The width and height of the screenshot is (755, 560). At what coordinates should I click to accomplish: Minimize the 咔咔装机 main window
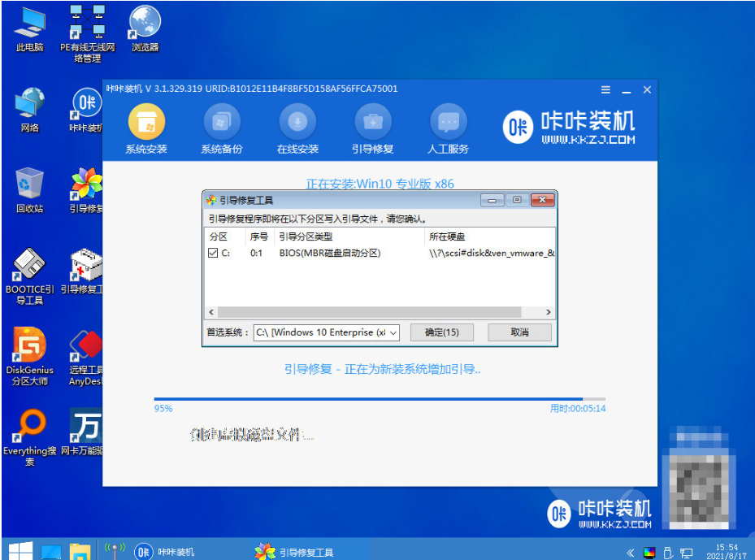point(627,90)
